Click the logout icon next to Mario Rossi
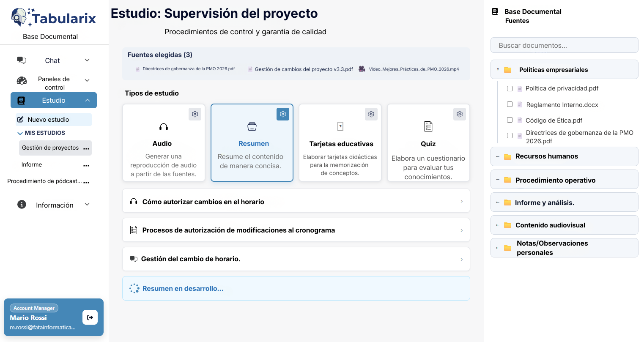The image size is (644, 342). (90, 317)
